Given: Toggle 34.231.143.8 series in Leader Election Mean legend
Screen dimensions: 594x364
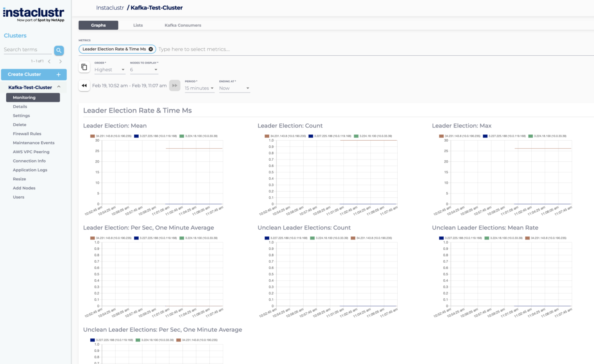Looking at the screenshot, I should click(111, 136).
